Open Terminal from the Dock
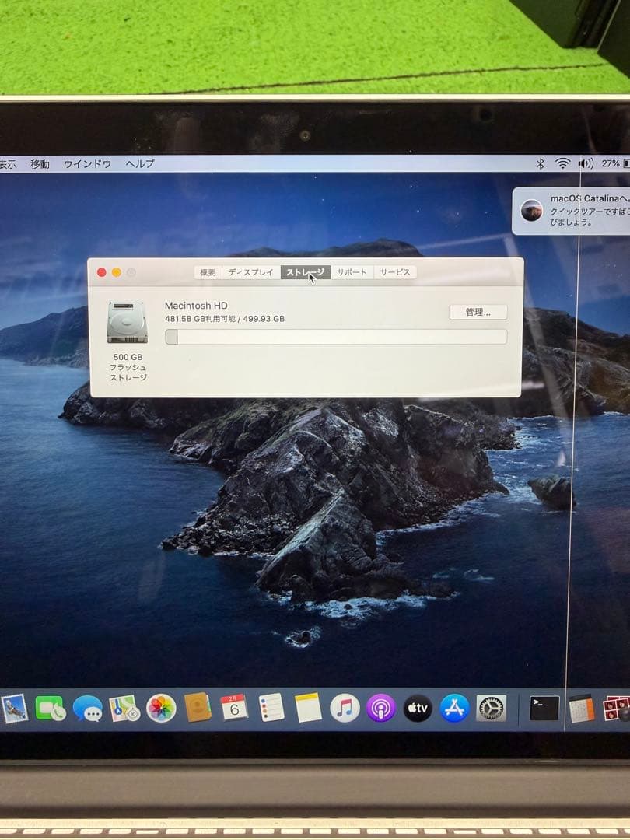Image resolution: width=630 pixels, height=840 pixels. tap(544, 709)
